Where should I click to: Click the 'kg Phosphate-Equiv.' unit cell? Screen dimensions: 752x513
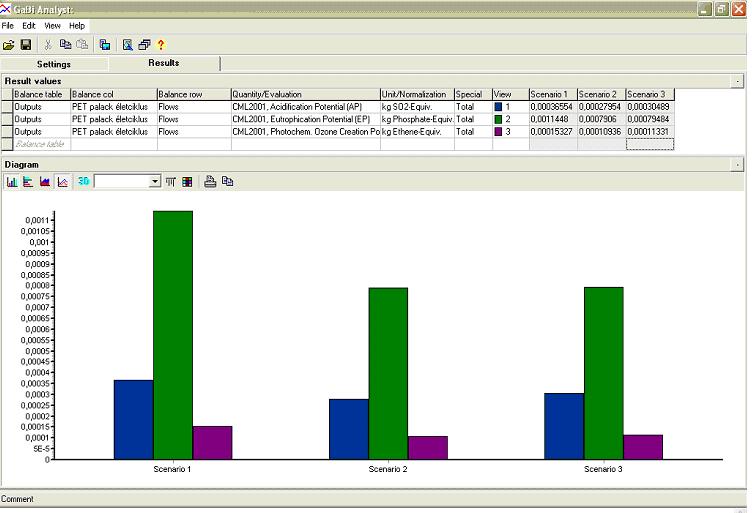417,119
